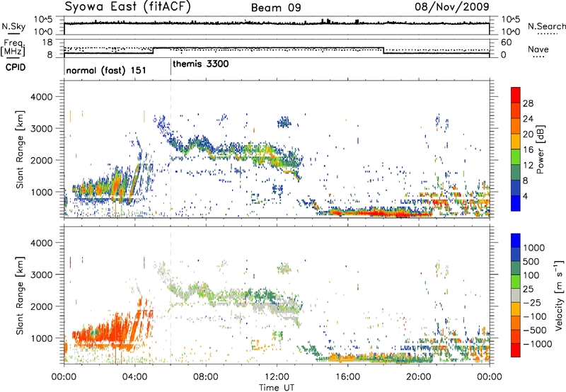Click the 'Time UT' axis label
The height and width of the screenshot is (392, 566).
(x=277, y=388)
